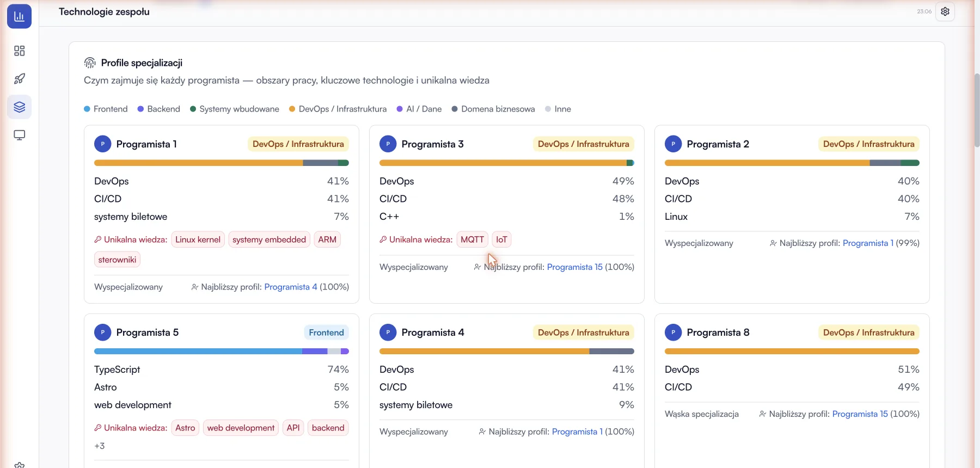Toggle the Systemy wbudowane legend item
This screenshot has height=468, width=980.
click(235, 109)
